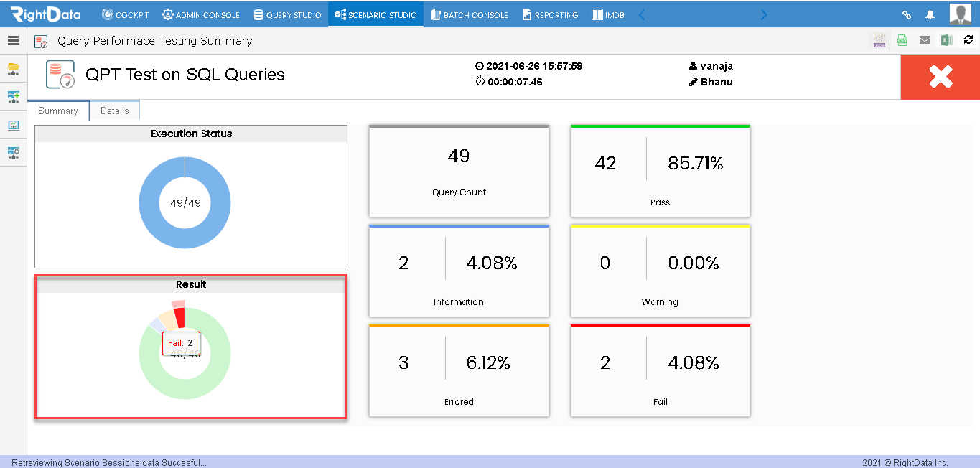
Task: Click the red Fail slice in Result chart
Action: click(x=179, y=318)
